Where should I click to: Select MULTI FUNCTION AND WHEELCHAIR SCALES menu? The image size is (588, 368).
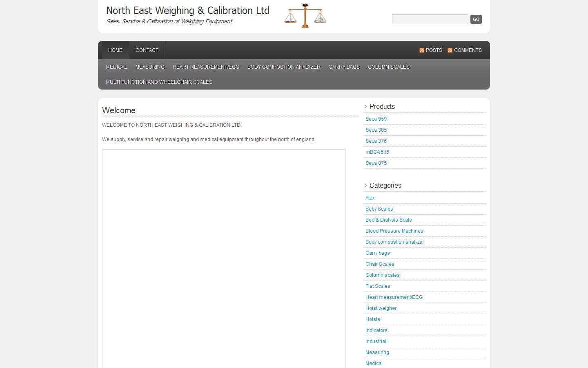point(158,82)
